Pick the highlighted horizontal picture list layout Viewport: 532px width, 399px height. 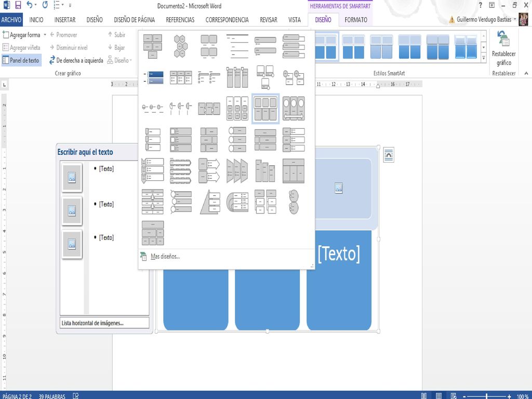point(265,109)
